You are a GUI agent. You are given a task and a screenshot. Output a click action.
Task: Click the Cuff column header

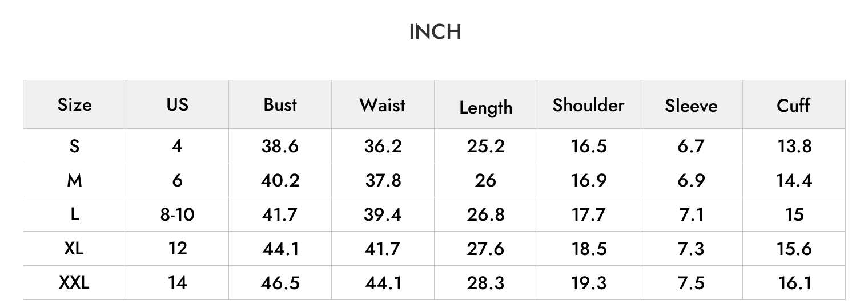(794, 105)
